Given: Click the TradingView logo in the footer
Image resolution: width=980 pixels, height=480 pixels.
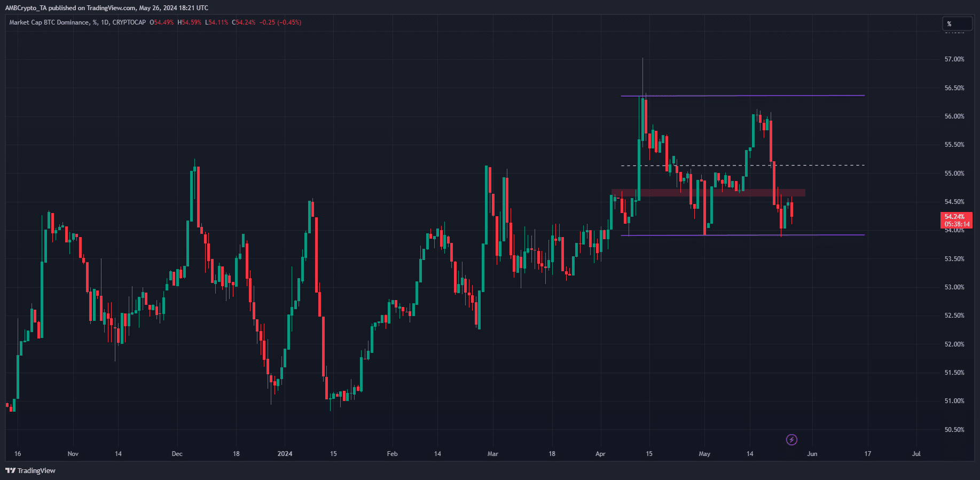Looking at the screenshot, I should tap(30, 470).
